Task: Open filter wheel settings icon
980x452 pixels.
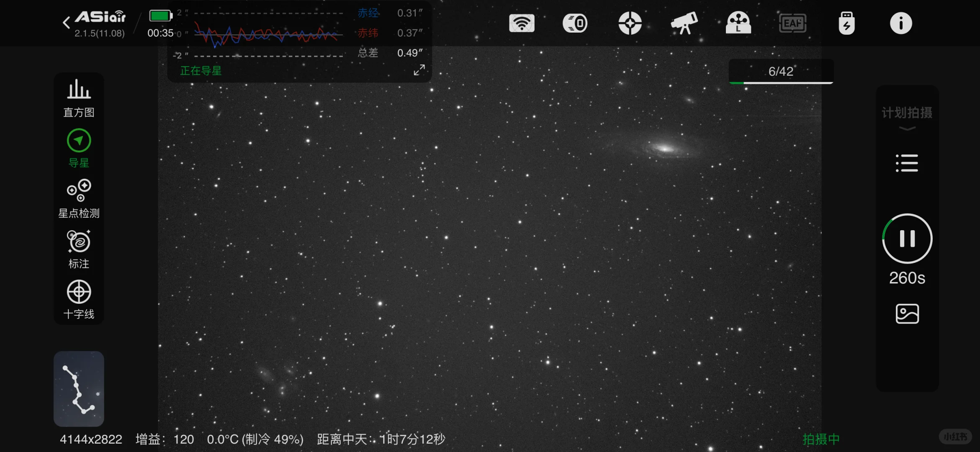Action: 738,23
